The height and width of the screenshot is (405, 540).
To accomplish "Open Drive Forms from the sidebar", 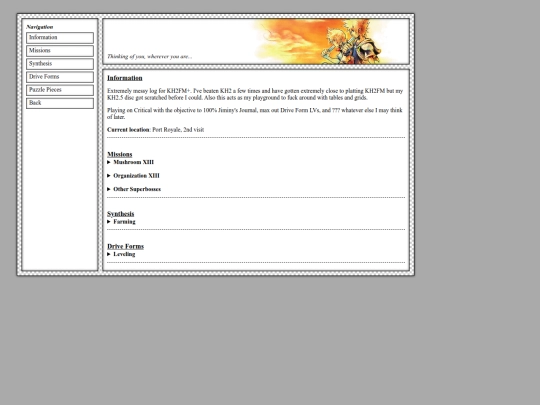I will pos(60,77).
